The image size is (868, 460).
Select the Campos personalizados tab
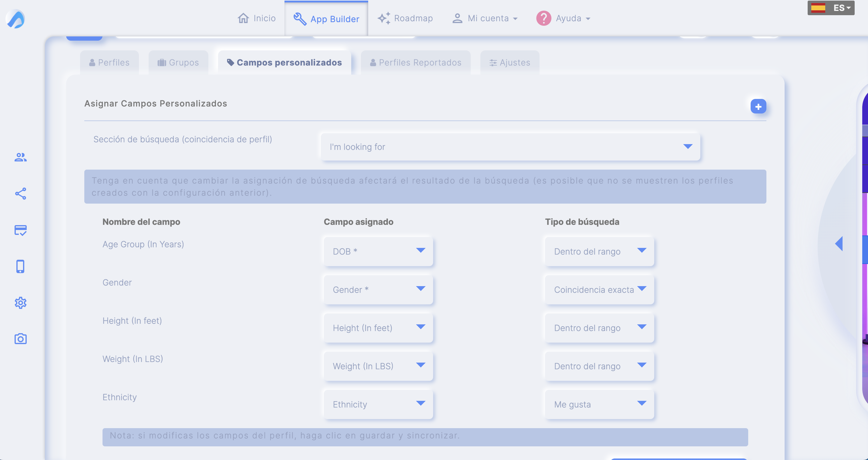pyautogui.click(x=284, y=63)
